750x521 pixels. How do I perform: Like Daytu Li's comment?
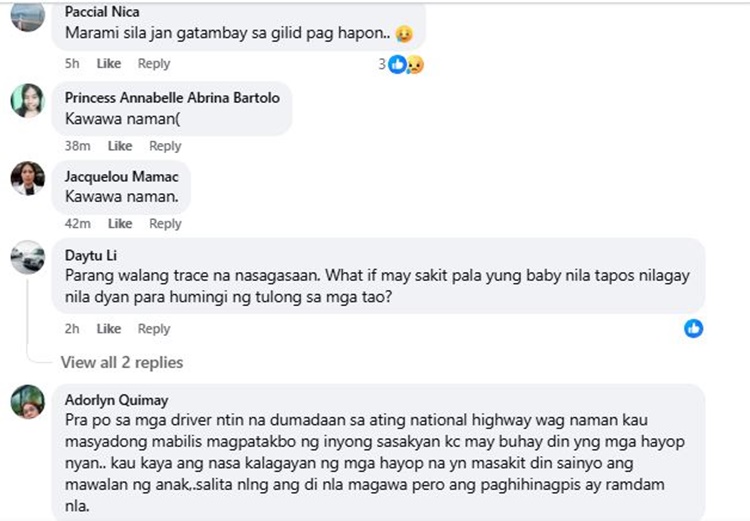coord(108,329)
